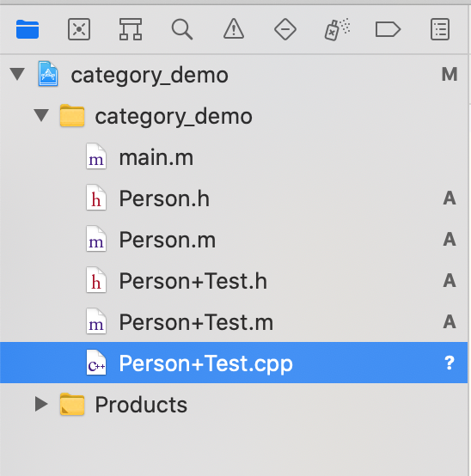Viewport: 471px width, 476px height.
Task: Collapse the category_demo project root
Action: point(17,74)
